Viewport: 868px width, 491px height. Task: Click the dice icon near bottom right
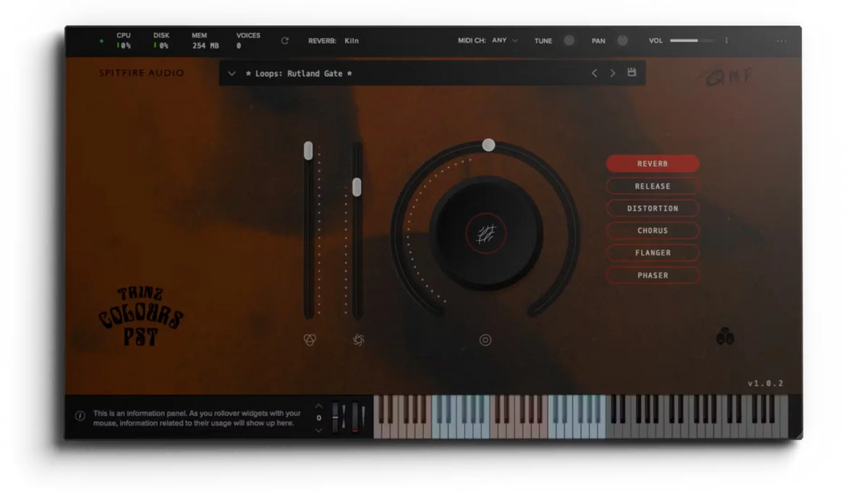(726, 337)
